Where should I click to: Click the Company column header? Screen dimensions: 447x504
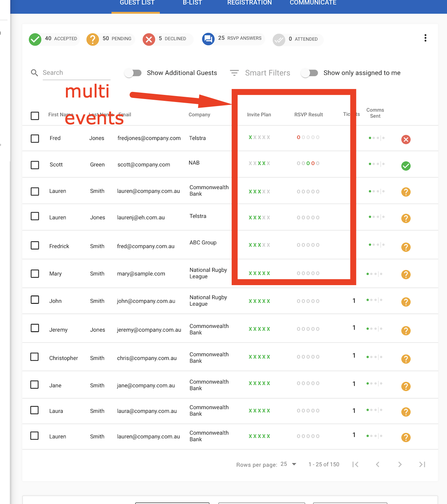pyautogui.click(x=199, y=115)
